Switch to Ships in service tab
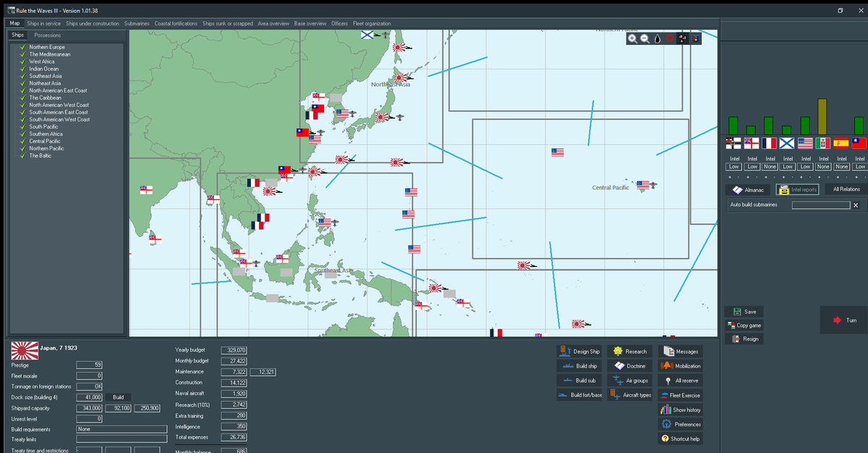This screenshot has width=868, height=453. [43, 23]
